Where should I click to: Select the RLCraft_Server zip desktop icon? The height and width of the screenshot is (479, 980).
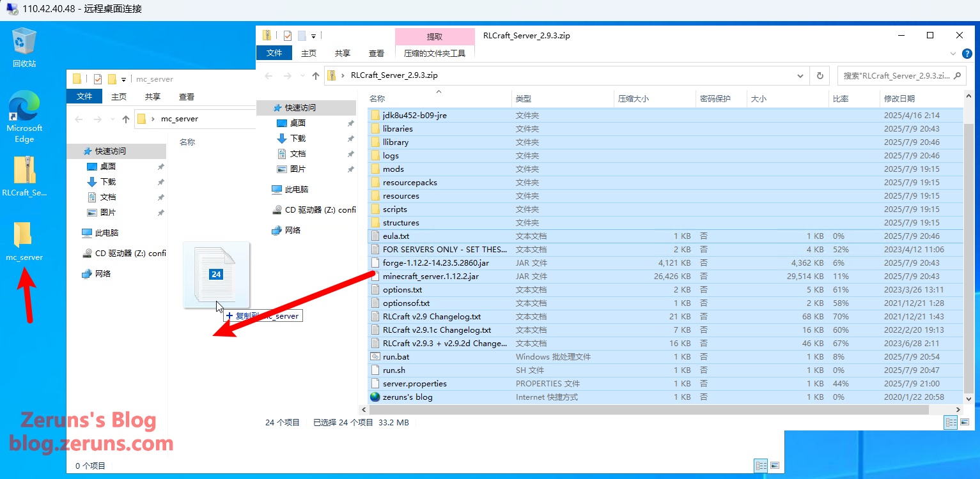coord(24,176)
